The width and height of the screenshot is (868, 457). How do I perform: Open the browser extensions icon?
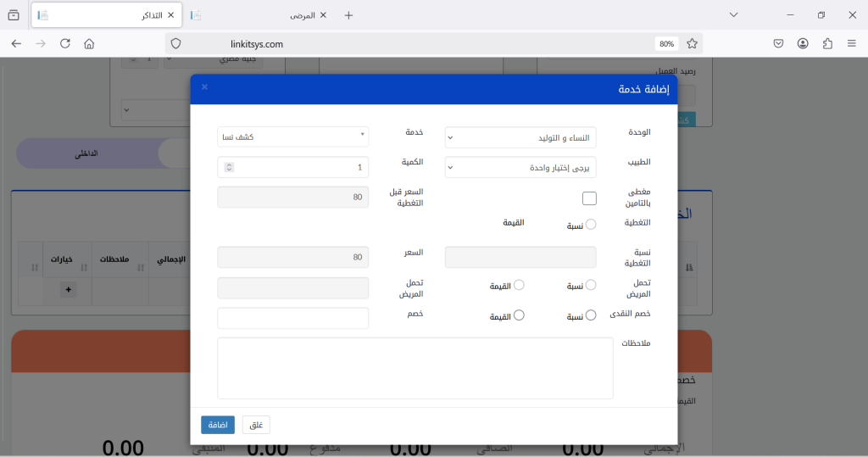click(827, 43)
